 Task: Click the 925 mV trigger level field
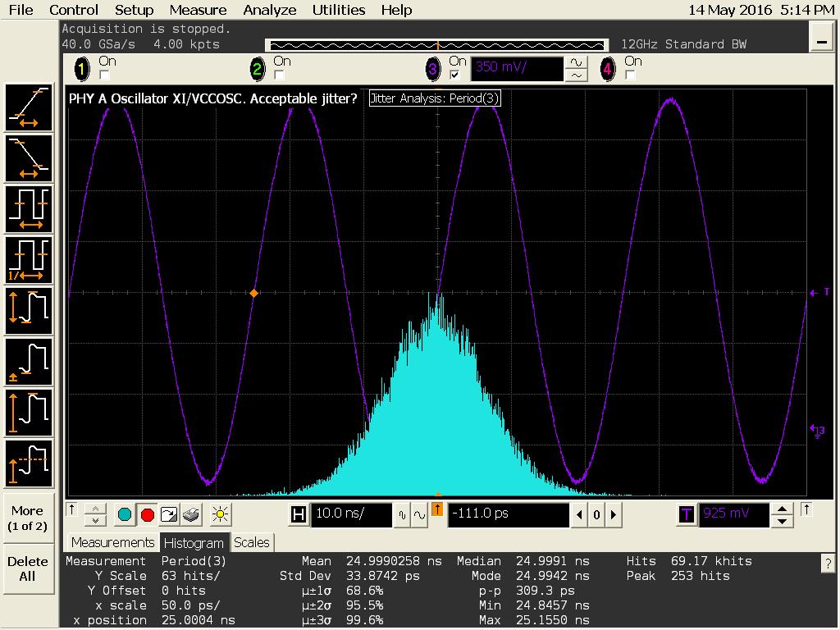pyautogui.click(x=734, y=515)
